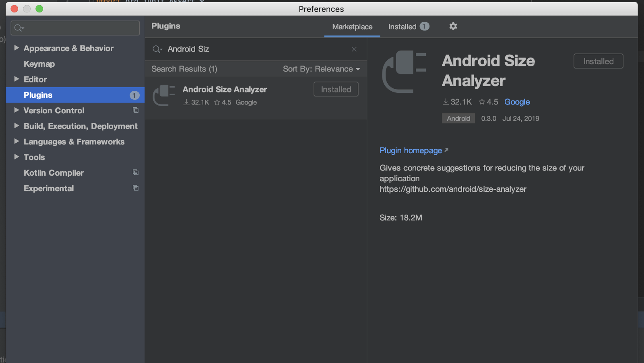Click the version 0.3.0 text
The image size is (644, 363).
click(489, 119)
